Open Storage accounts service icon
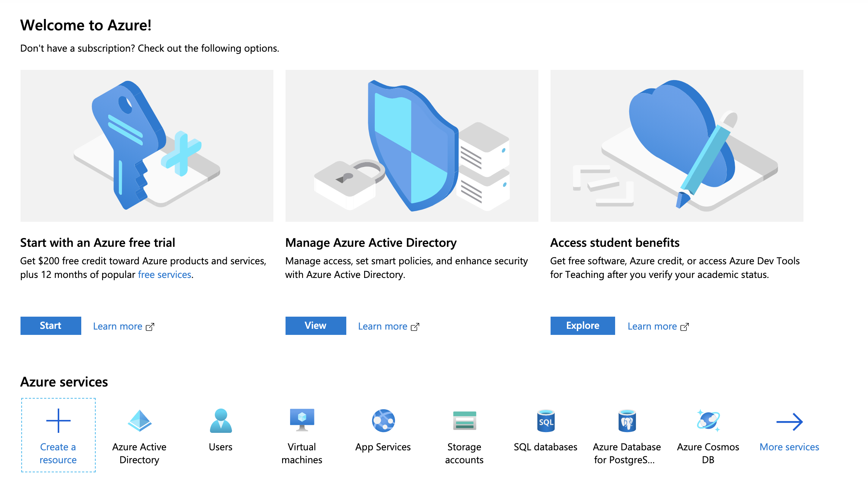Image resolution: width=868 pixels, height=486 pixels. tap(464, 421)
